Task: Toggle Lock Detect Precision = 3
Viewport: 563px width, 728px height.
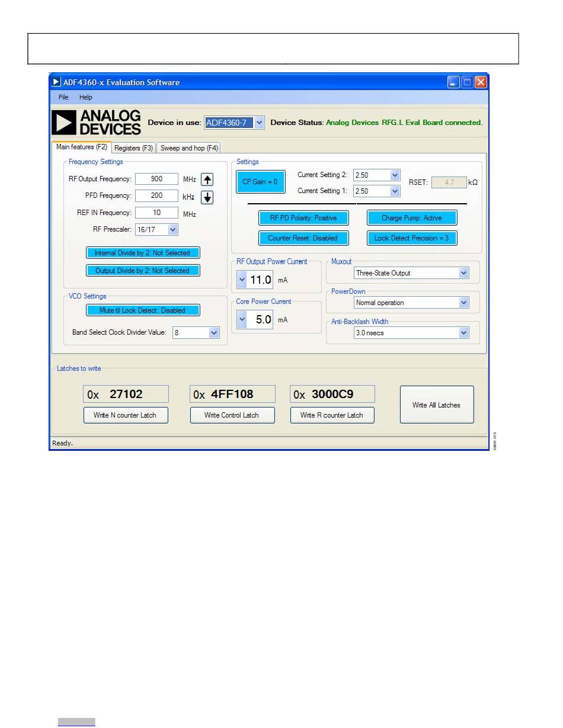Action: (412, 238)
